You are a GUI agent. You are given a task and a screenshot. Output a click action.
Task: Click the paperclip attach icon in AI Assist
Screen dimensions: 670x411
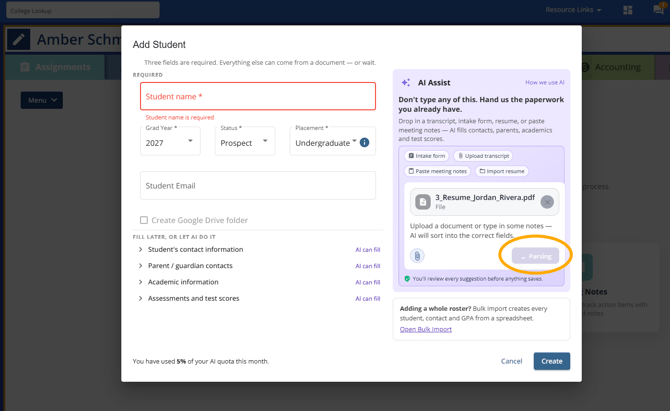pyautogui.click(x=417, y=256)
